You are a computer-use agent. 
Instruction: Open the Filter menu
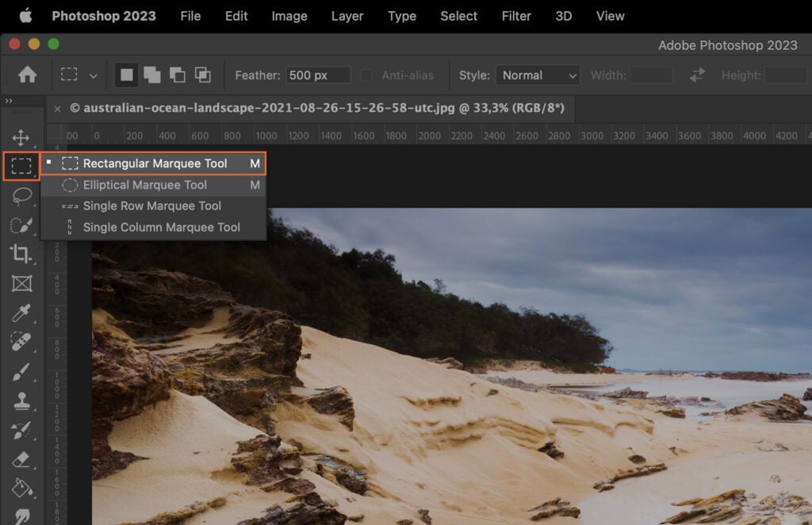point(515,16)
